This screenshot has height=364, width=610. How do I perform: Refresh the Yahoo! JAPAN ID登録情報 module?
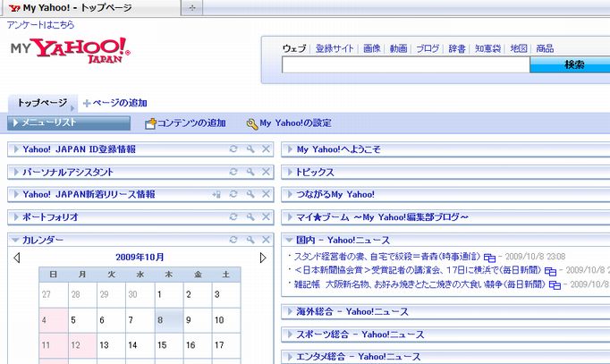[x=233, y=149]
